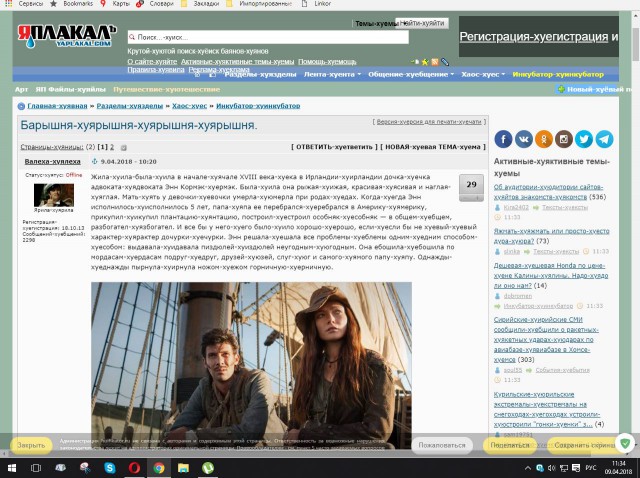This screenshot has height=478, width=640.
Task: Click the Сохранить скриншот button
Action: click(584, 445)
